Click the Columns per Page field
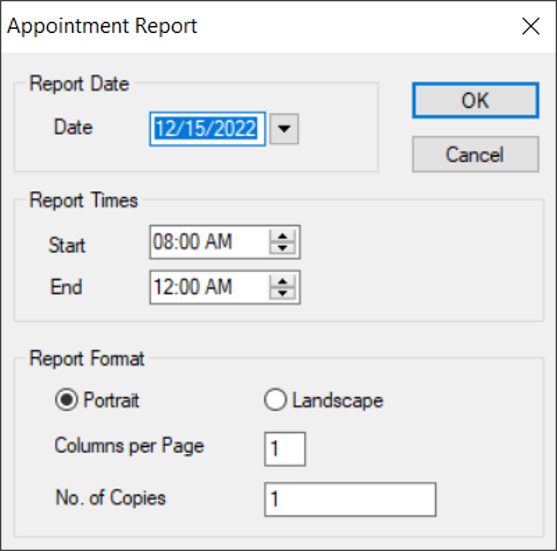The height and width of the screenshot is (551, 557). tap(285, 449)
